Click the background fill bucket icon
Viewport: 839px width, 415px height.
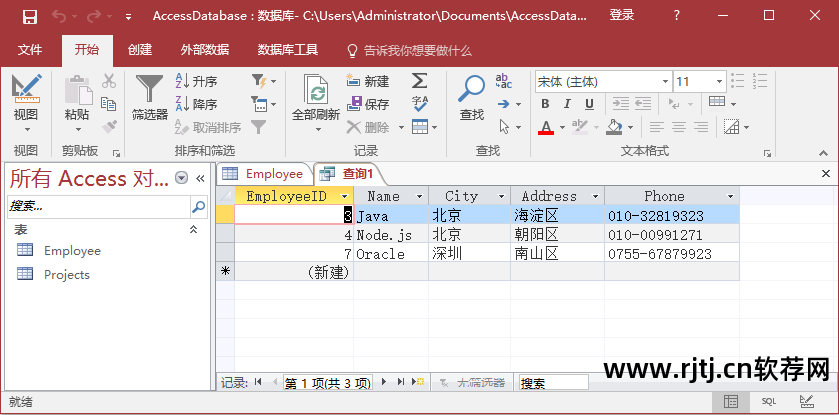pos(614,127)
